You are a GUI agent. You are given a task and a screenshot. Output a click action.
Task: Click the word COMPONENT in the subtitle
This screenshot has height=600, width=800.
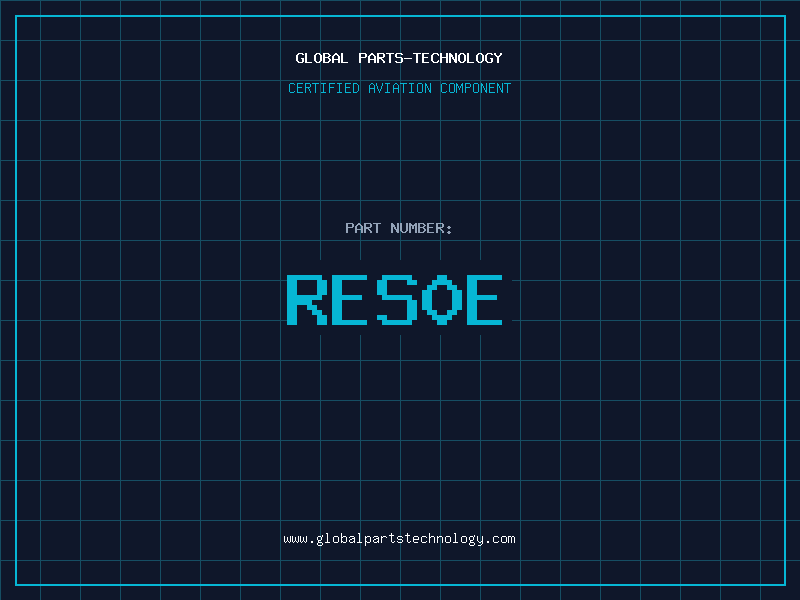(475, 88)
